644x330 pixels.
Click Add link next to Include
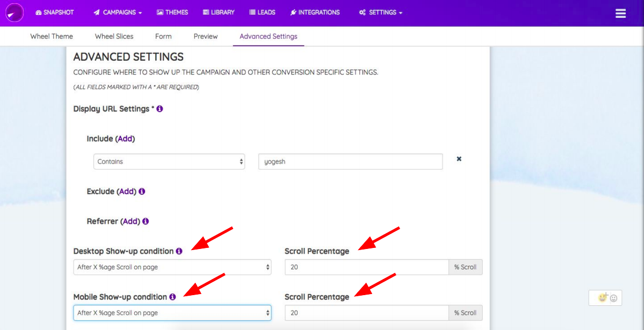point(125,139)
